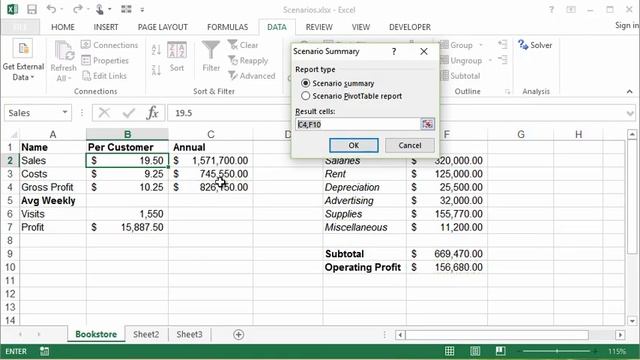Click the Show Detail outline icon
Viewport: 640px width, 360px height.
[x=502, y=44]
